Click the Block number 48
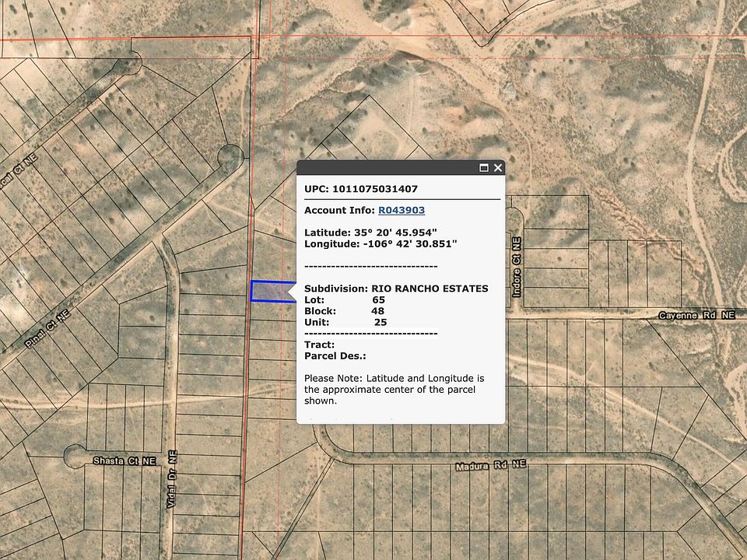 pyautogui.click(x=378, y=310)
